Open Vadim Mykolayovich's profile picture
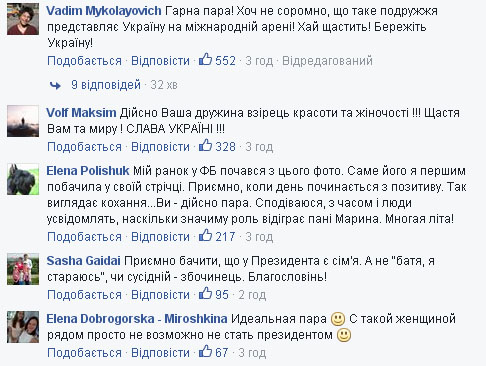This screenshot has height=366, width=486. (x=23, y=19)
